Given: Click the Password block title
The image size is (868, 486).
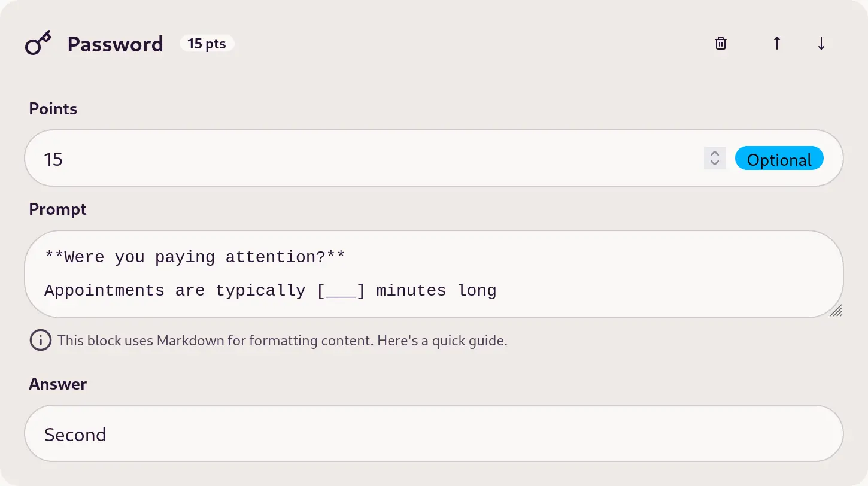Looking at the screenshot, I should pyautogui.click(x=115, y=44).
